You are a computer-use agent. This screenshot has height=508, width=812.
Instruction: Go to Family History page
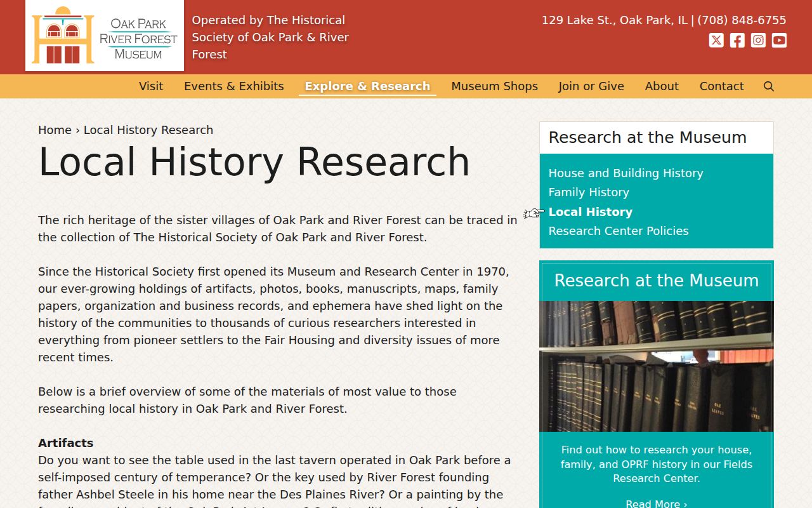589,192
